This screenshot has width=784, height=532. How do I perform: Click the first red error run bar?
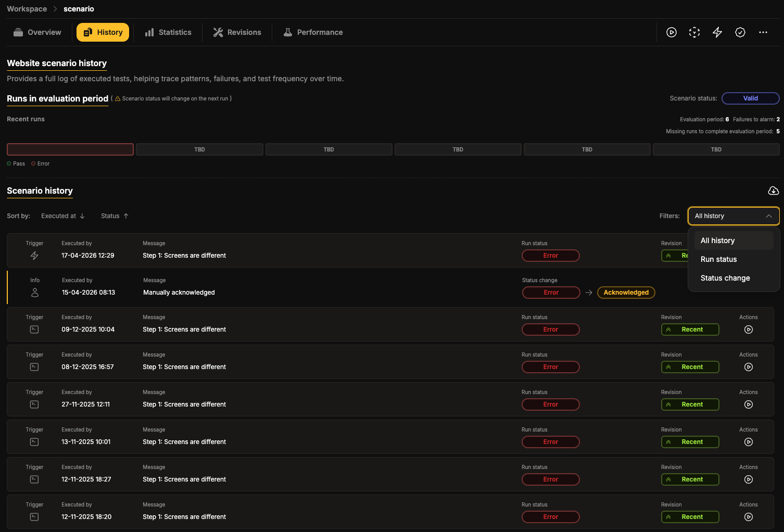coord(70,149)
